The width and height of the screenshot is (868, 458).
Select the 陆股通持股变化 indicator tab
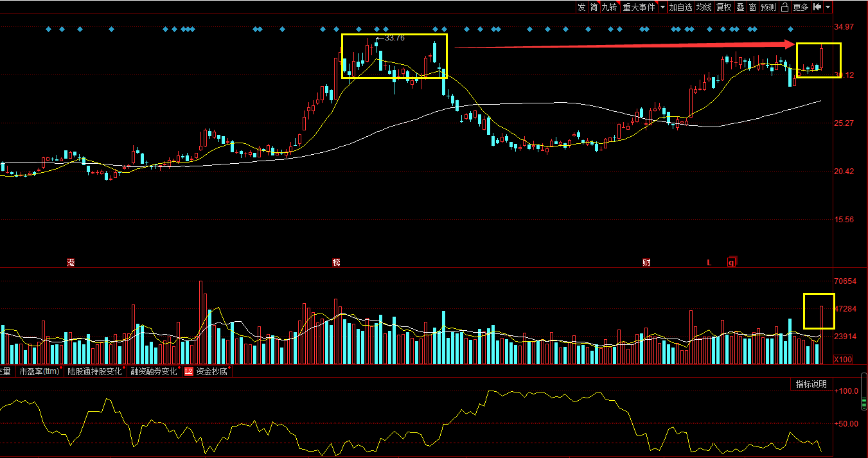click(94, 371)
